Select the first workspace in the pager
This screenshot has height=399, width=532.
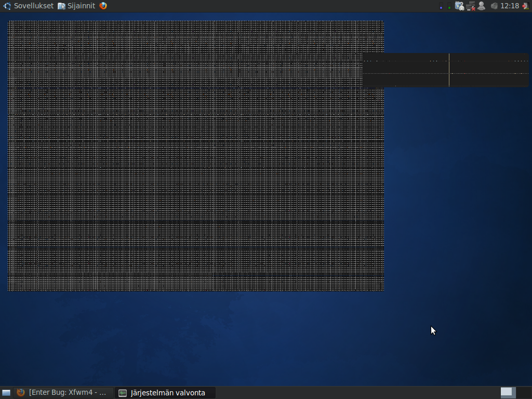[x=507, y=392]
